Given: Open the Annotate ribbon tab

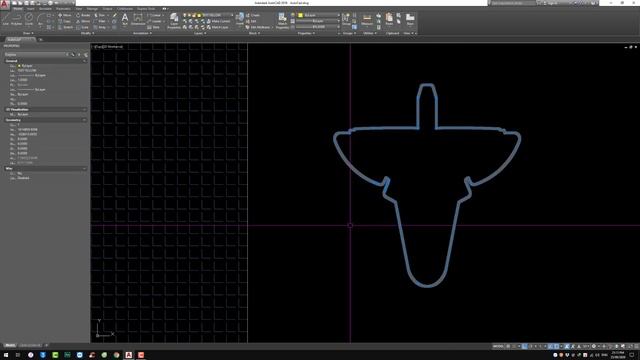Looking at the screenshot, I should [45, 9].
